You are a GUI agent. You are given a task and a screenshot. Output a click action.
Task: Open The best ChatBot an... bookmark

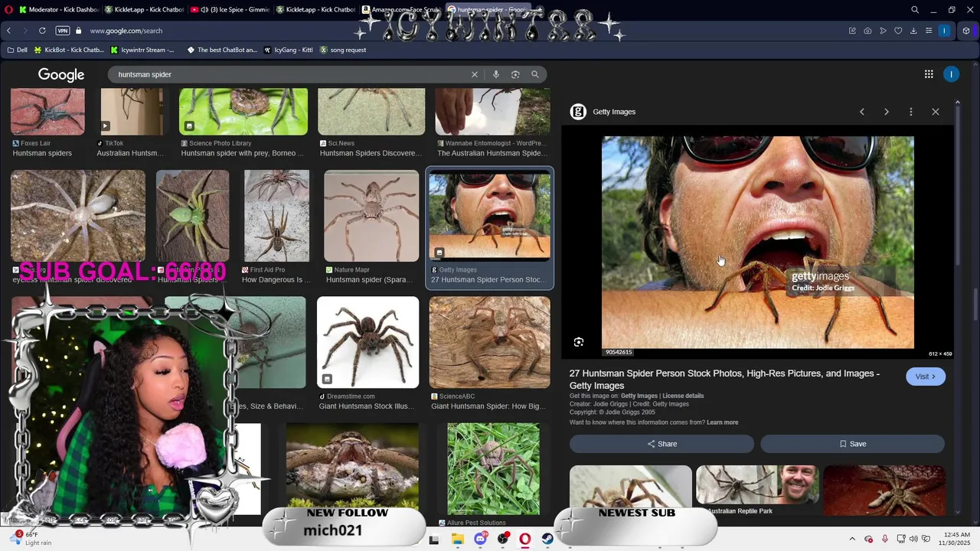[x=220, y=50]
